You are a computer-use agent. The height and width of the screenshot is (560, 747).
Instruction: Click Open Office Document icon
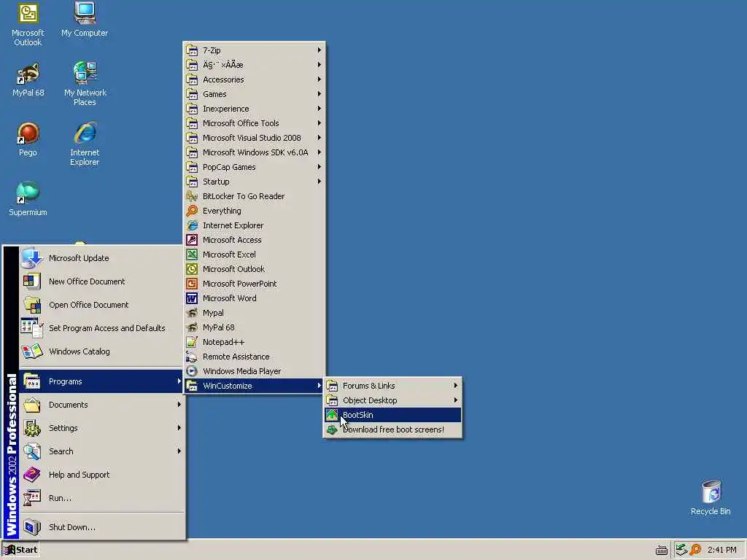pos(32,305)
